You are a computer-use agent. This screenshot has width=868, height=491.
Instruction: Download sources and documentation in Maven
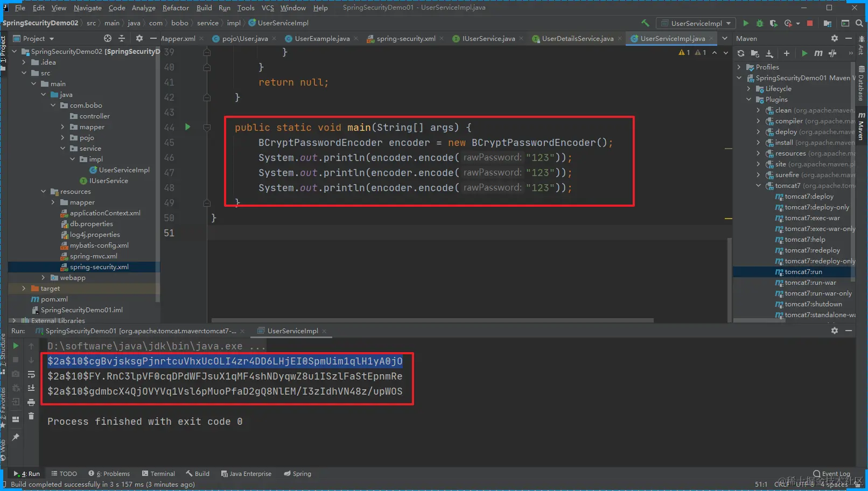[x=769, y=53]
